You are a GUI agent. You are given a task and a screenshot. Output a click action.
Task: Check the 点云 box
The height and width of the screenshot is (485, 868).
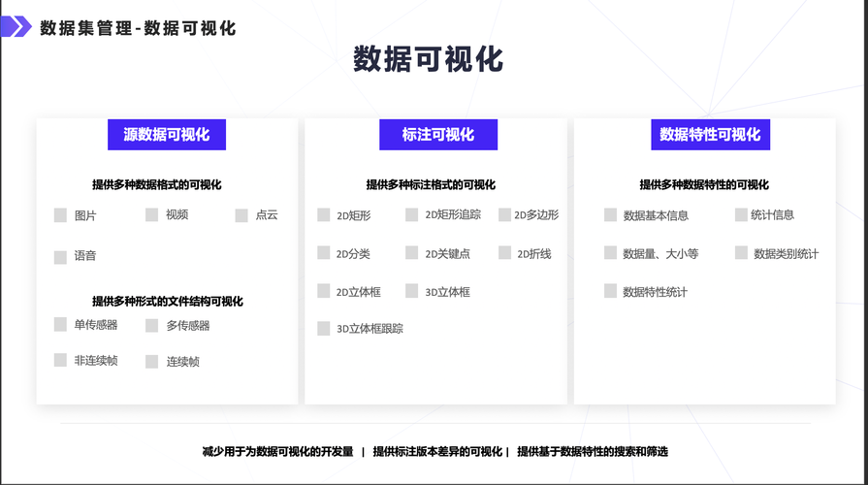241,215
